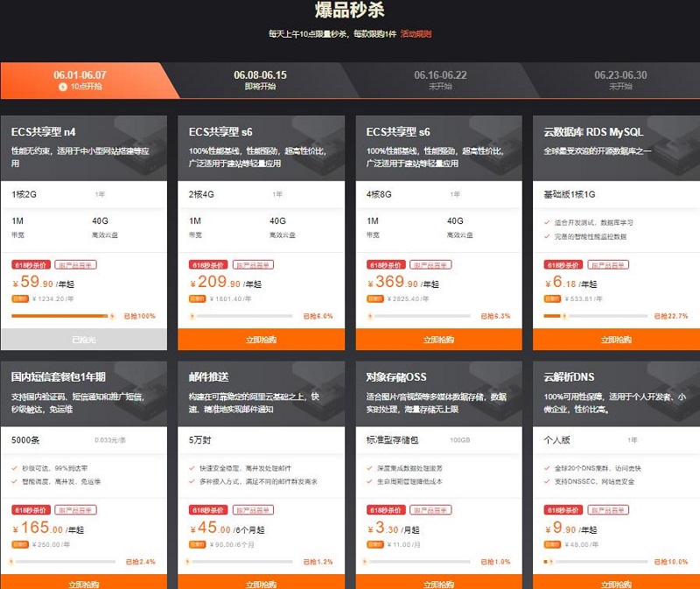
Task: Click the orange daily-price badge next to ¥250.00
Action: [x=20, y=544]
